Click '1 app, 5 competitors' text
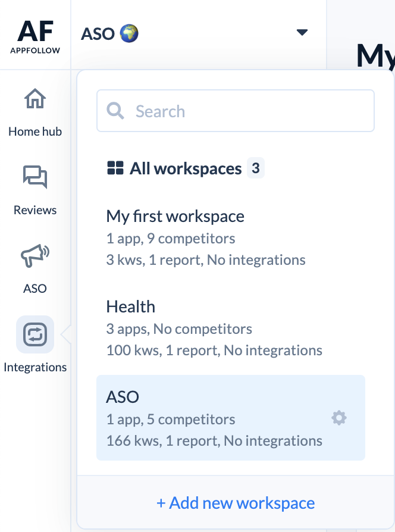The height and width of the screenshot is (532, 395). 171,420
